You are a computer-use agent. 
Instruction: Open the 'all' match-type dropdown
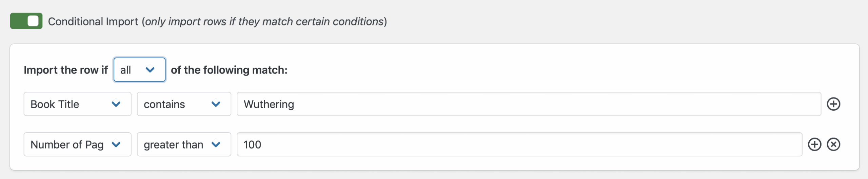(x=134, y=70)
